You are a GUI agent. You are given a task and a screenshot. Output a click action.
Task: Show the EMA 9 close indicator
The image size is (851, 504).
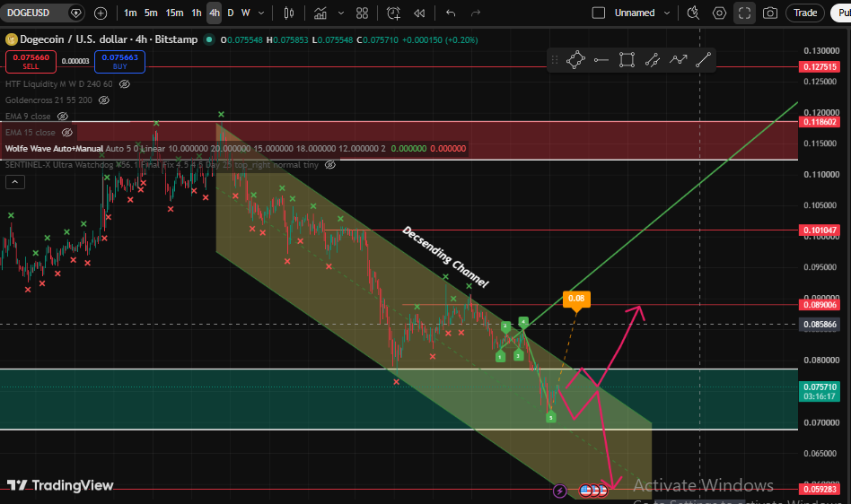63,117
